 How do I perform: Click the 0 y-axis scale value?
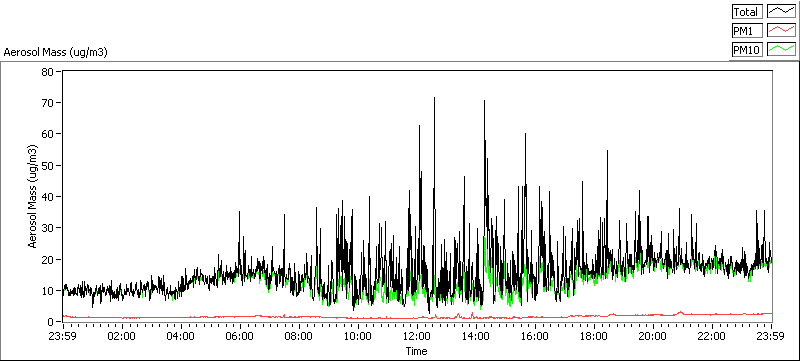(52, 322)
